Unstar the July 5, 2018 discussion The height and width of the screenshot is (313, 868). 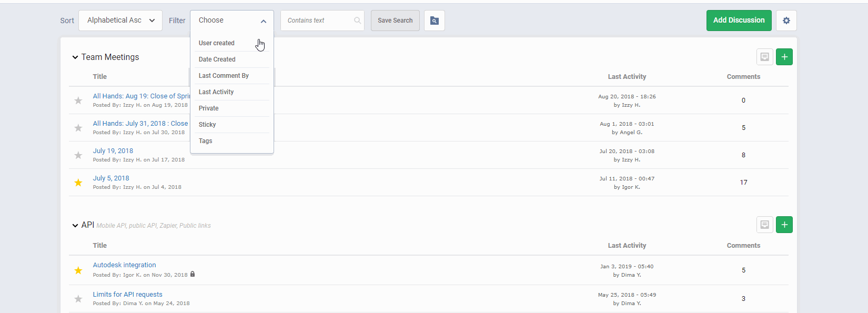tap(78, 183)
